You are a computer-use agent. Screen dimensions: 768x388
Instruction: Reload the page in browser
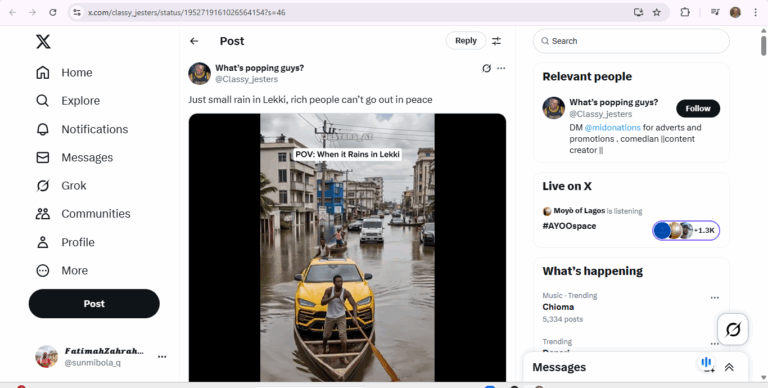point(53,12)
